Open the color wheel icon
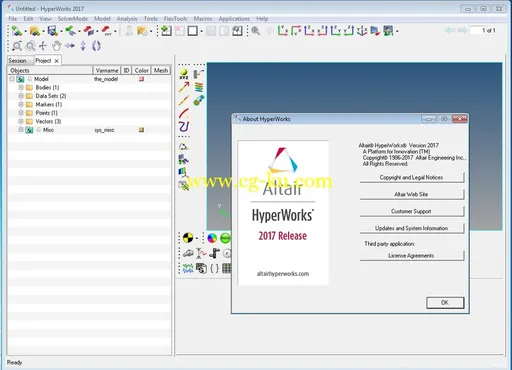The height and width of the screenshot is (370, 512). (x=212, y=238)
